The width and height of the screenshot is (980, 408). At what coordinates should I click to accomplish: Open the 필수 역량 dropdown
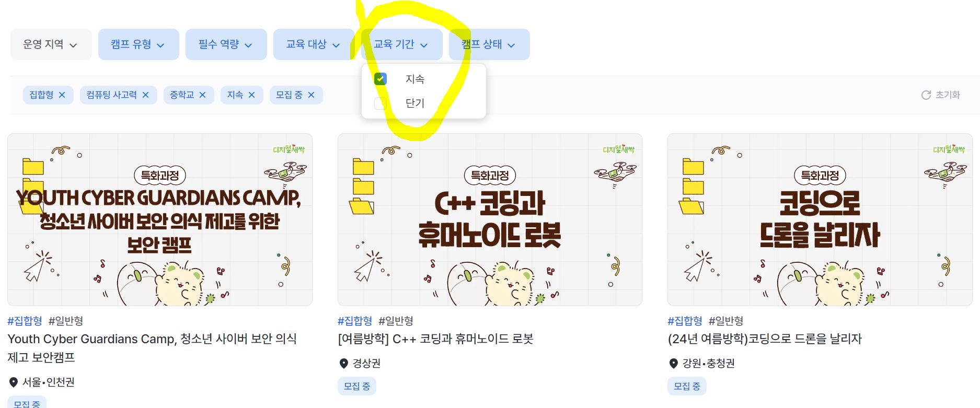(226, 44)
